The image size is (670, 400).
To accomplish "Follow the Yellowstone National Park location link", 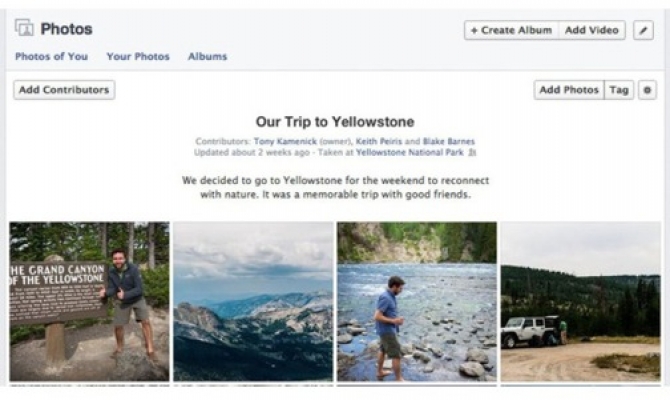I will [x=410, y=153].
